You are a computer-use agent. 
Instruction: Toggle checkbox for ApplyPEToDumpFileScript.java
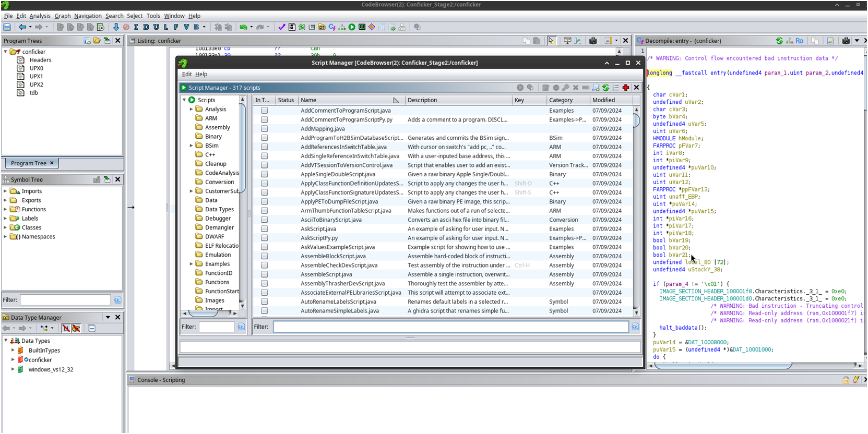click(265, 201)
